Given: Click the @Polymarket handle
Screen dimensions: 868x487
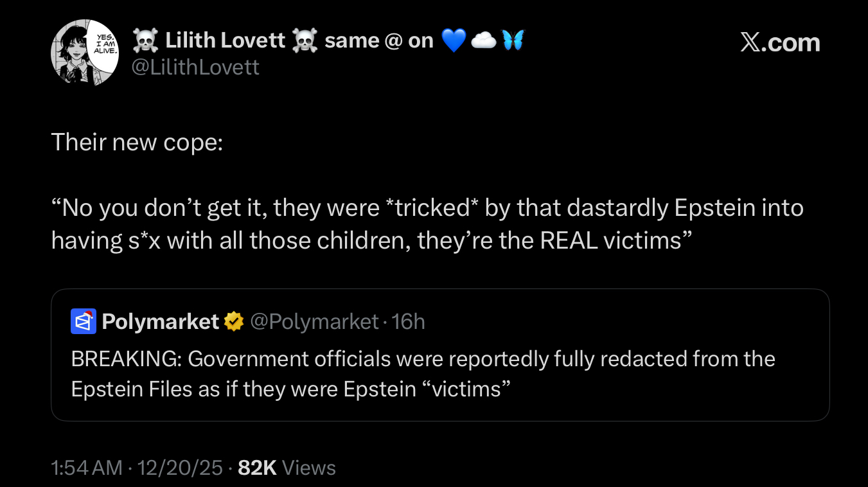Looking at the screenshot, I should (x=314, y=321).
